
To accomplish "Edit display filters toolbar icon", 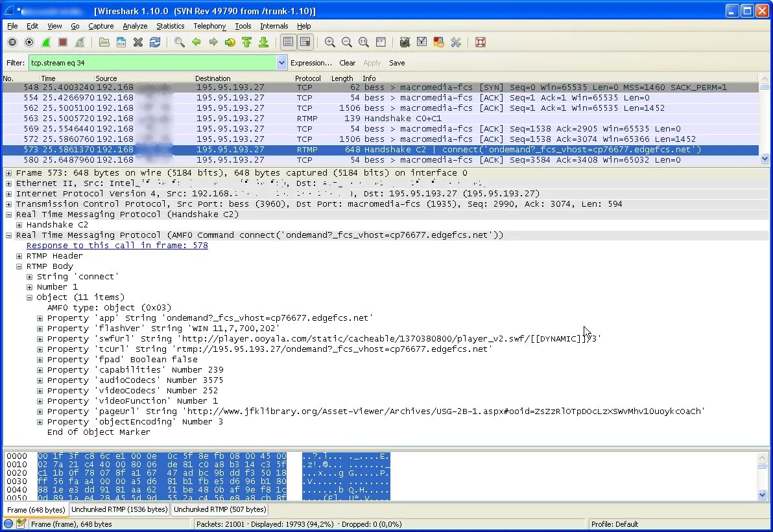I will point(422,42).
